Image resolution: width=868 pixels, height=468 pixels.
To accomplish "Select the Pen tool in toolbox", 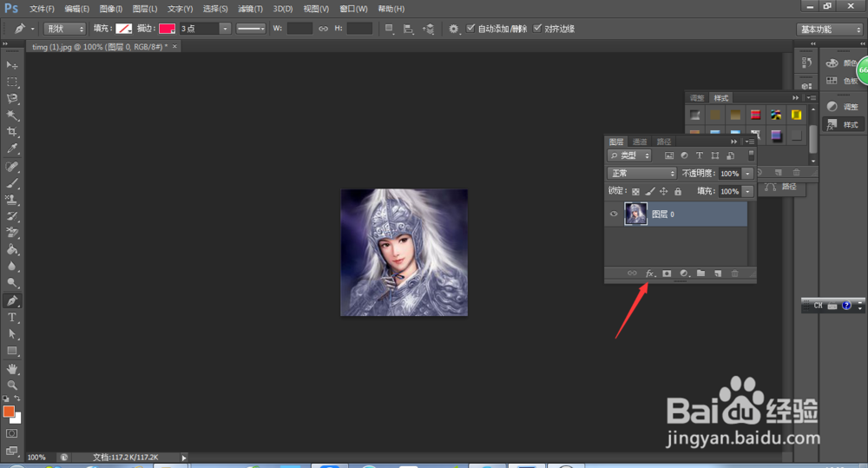I will tap(11, 300).
